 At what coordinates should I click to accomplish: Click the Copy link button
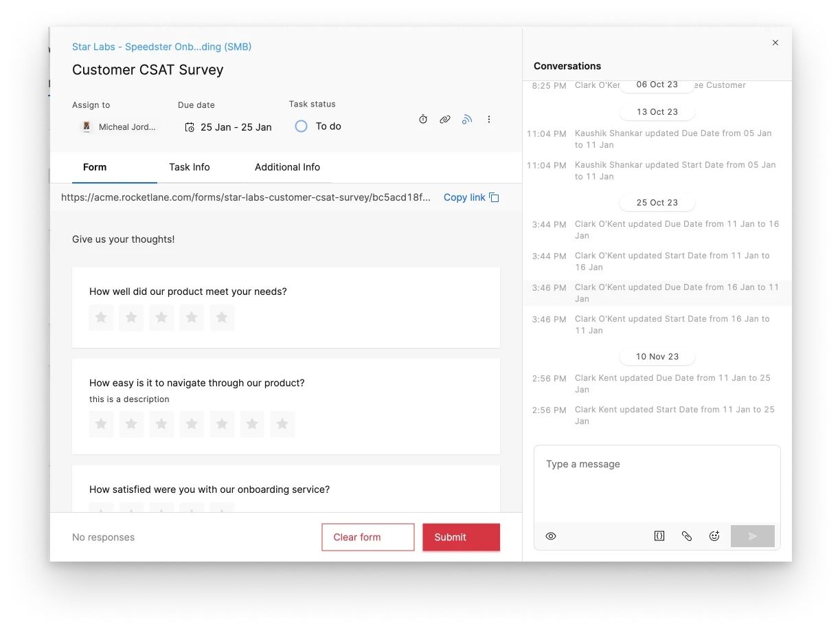pos(471,197)
